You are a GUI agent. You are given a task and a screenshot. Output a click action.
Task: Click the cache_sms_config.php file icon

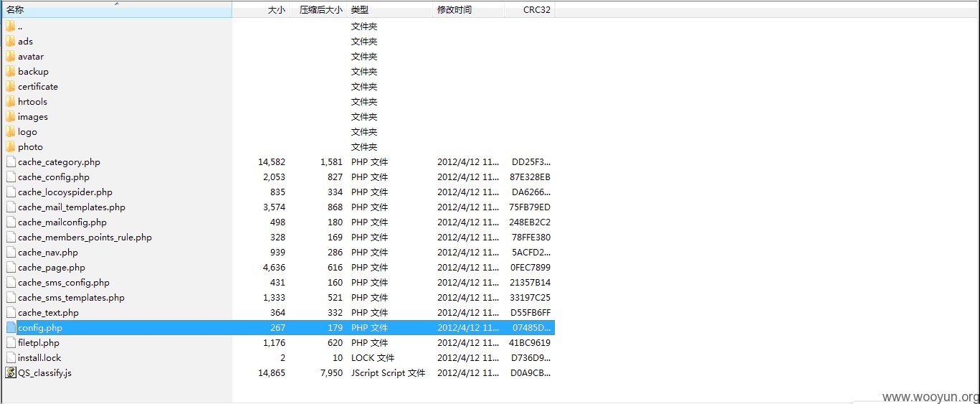click(x=10, y=283)
